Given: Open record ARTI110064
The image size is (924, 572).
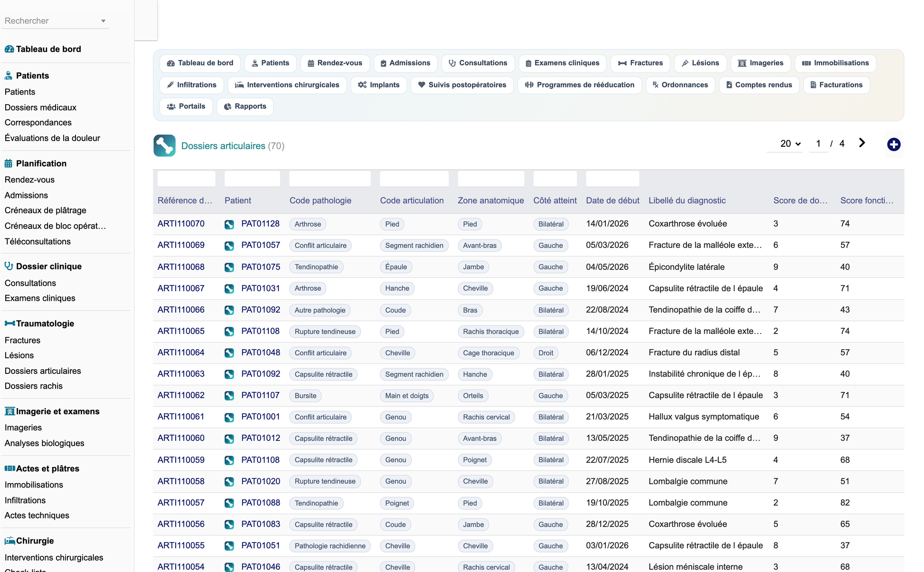Looking at the screenshot, I should coord(181,353).
